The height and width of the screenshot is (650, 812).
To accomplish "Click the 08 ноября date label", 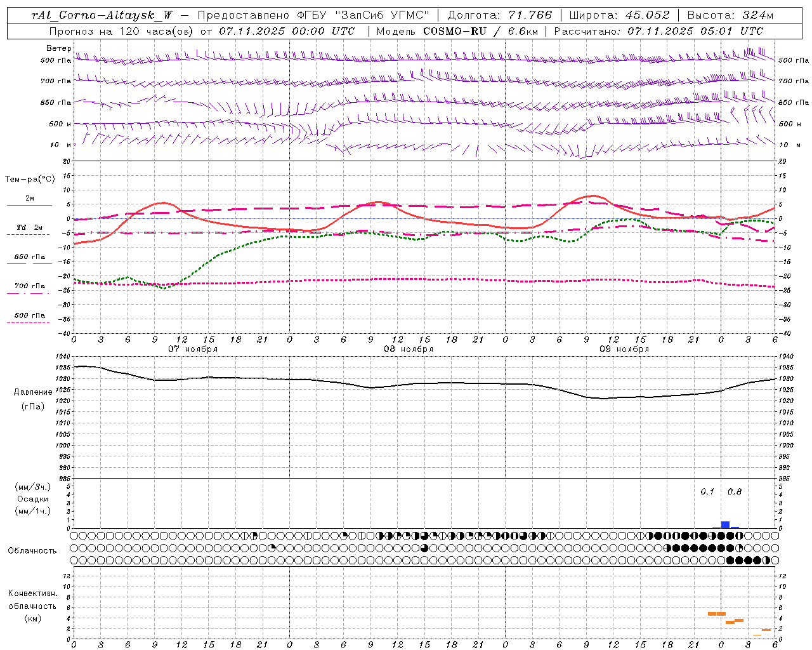I will [x=409, y=349].
